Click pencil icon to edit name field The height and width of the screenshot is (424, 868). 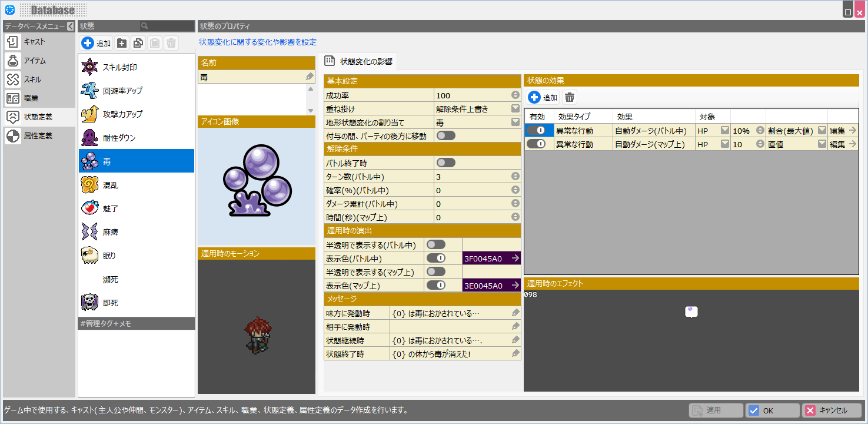click(310, 77)
